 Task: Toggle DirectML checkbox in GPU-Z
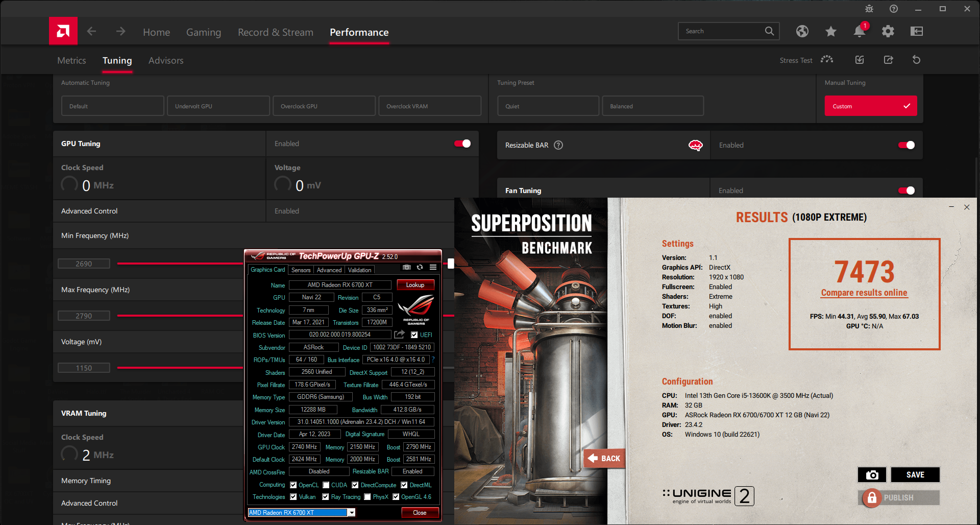click(404, 485)
